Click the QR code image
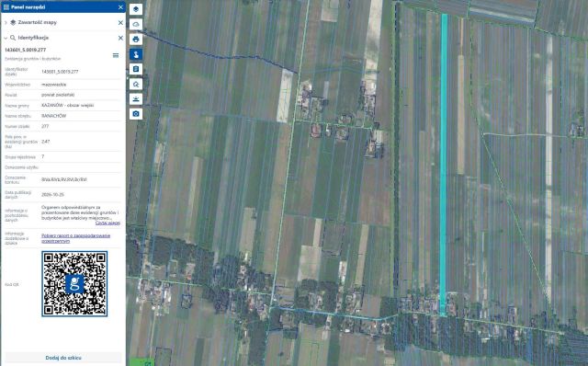The image size is (588, 366). (x=74, y=284)
